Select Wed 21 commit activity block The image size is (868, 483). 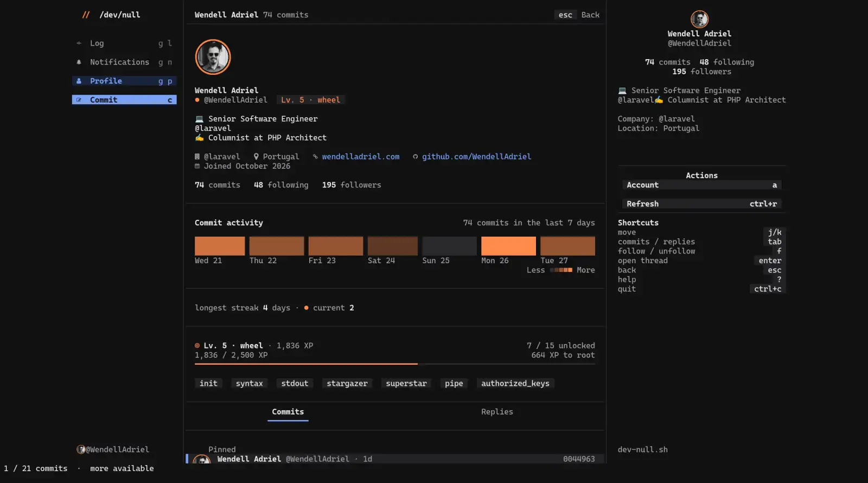(220, 246)
